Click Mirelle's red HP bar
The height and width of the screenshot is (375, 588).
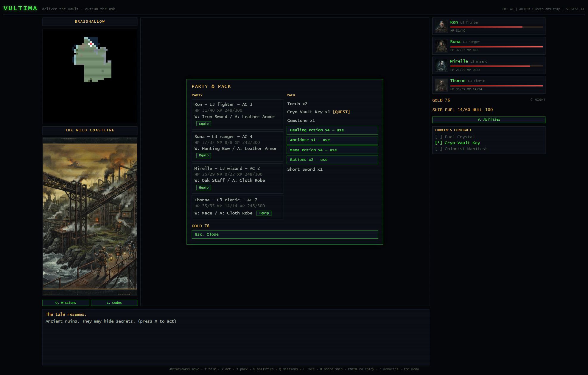[497, 66]
